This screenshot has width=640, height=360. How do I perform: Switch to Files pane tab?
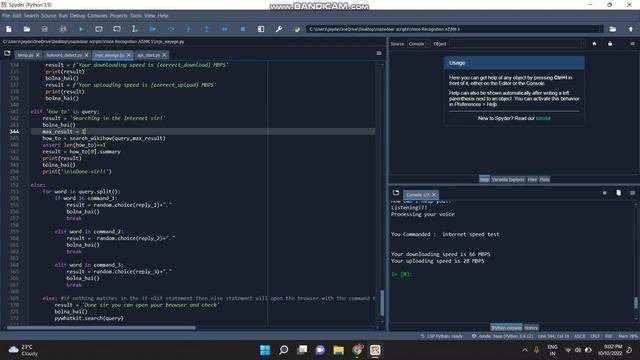tap(532, 179)
